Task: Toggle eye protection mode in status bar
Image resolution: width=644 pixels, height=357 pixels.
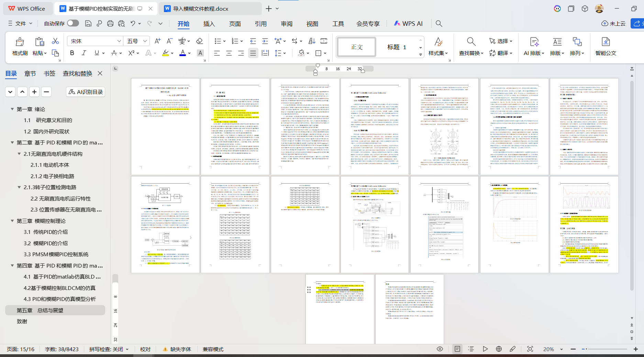Action: (x=440, y=349)
